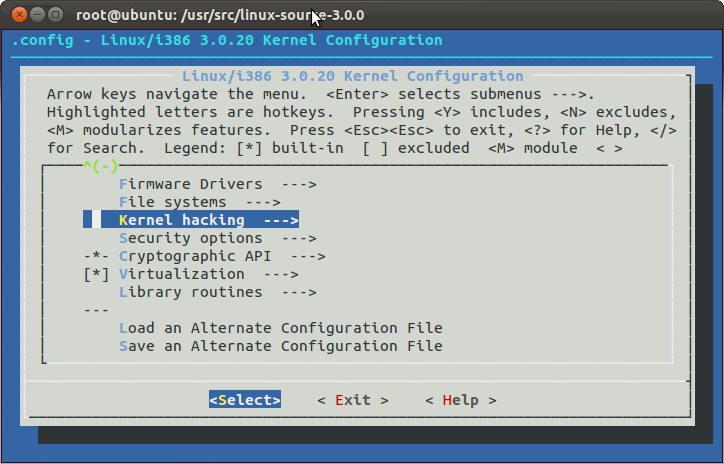
Task: Click the ---> arrow after Security options
Action: (x=299, y=238)
